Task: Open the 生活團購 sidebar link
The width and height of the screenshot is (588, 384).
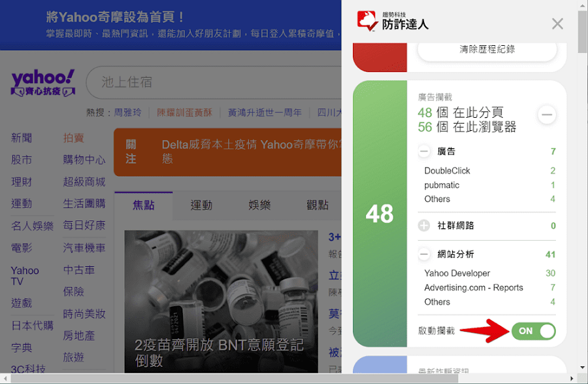Action: pos(84,203)
